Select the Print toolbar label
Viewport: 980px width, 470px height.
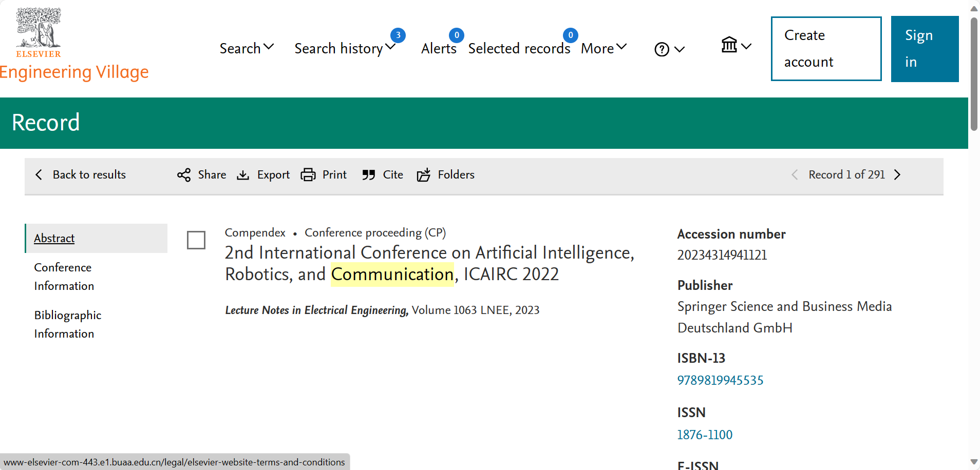click(x=334, y=174)
